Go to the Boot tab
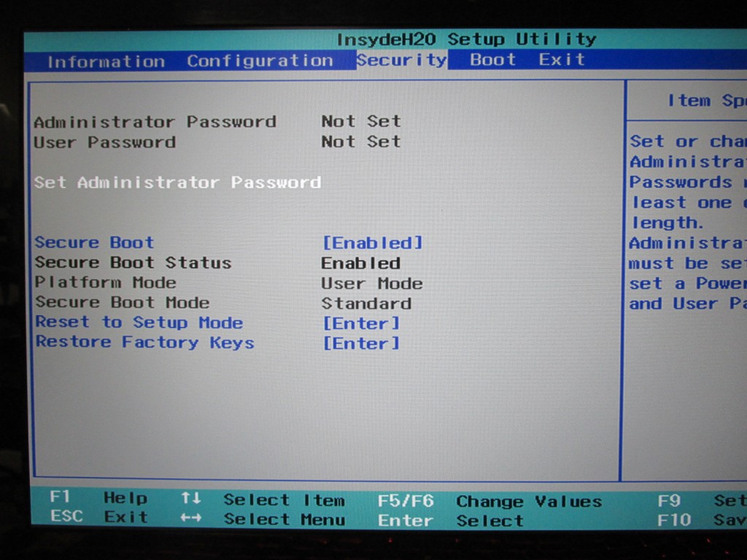The width and height of the screenshot is (747, 560). coord(492,60)
